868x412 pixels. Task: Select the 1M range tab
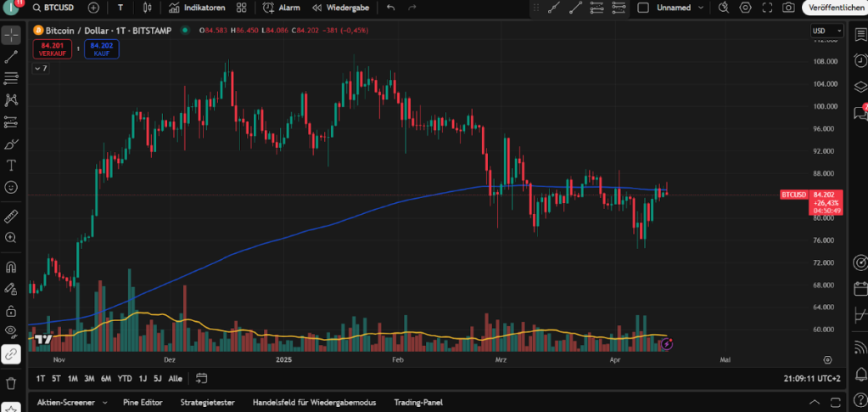click(72, 379)
